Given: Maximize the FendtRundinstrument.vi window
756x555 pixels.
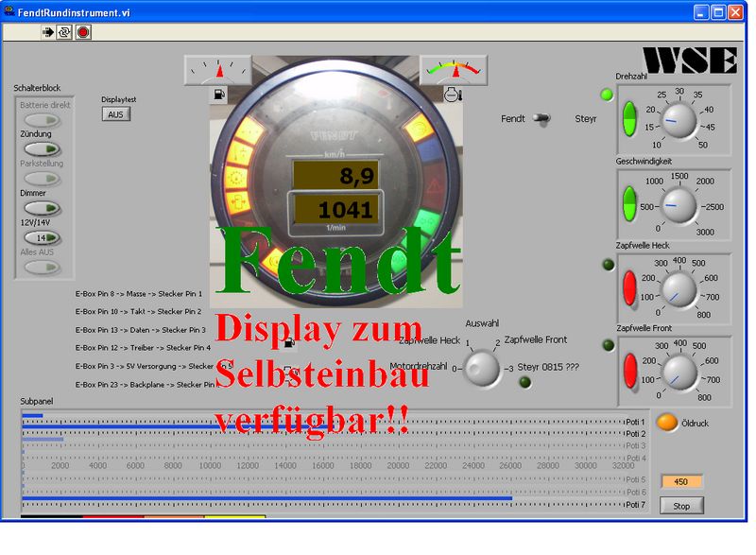Looking at the screenshot, I should click(718, 12).
